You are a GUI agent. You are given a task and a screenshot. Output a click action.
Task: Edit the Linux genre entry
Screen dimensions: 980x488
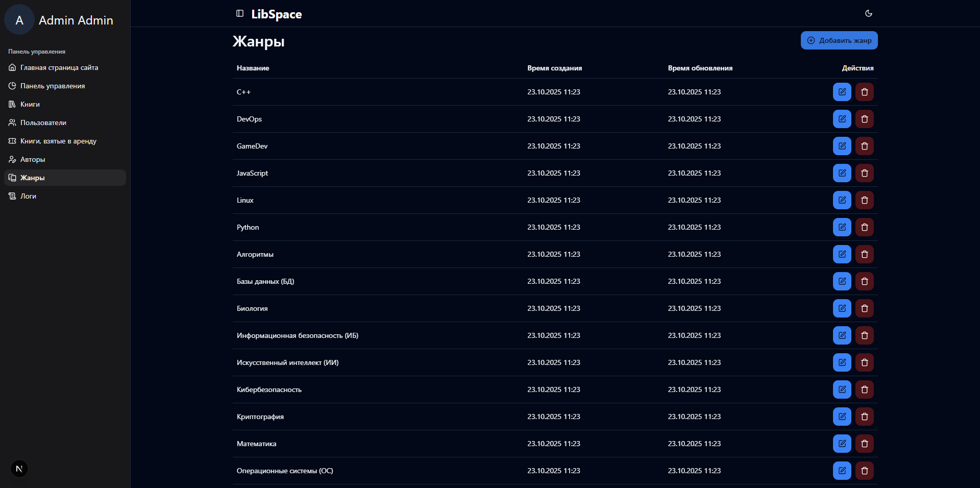point(842,200)
